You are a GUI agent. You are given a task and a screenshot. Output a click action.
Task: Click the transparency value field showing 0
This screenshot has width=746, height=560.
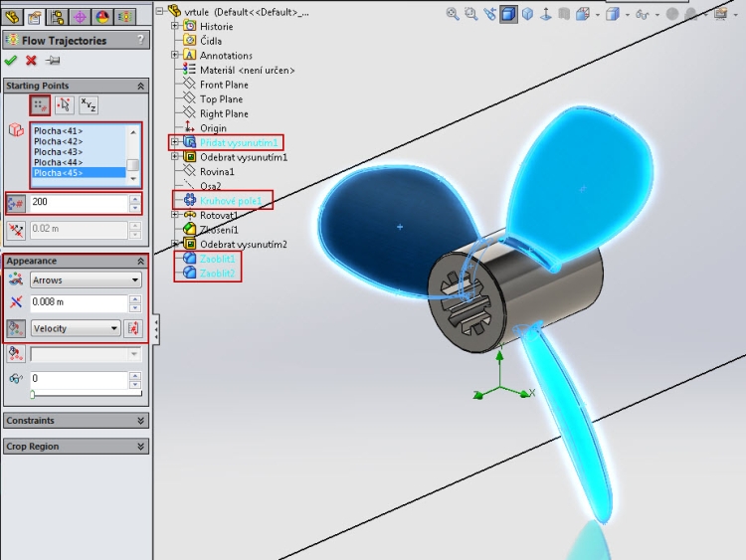79,379
